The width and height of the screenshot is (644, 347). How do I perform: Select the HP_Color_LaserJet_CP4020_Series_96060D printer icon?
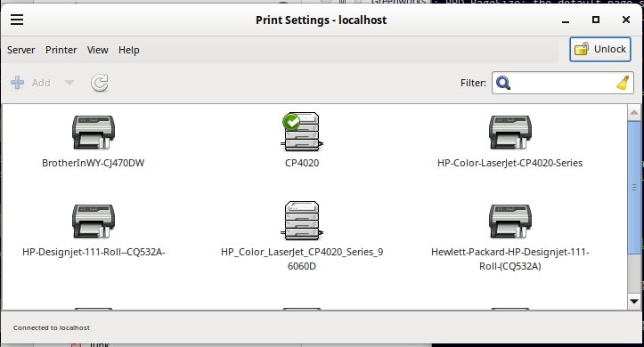click(x=302, y=221)
